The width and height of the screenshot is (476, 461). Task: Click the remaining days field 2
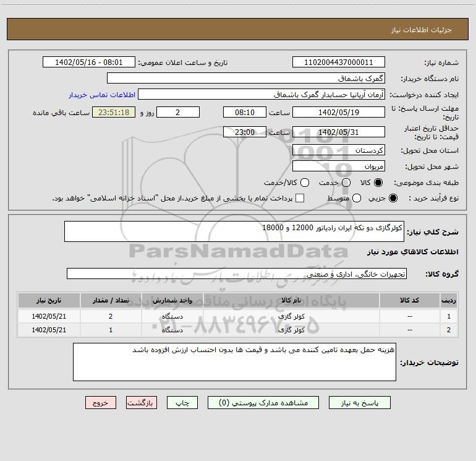178,112
